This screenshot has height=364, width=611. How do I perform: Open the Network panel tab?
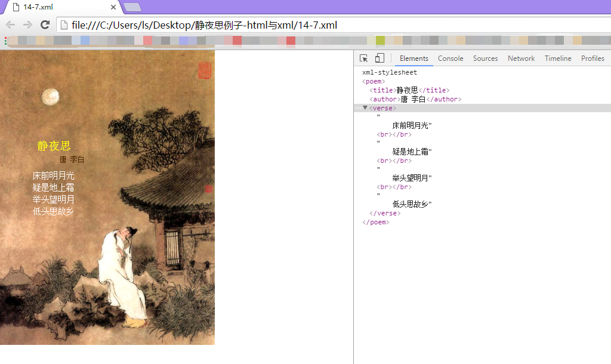pyautogui.click(x=521, y=58)
